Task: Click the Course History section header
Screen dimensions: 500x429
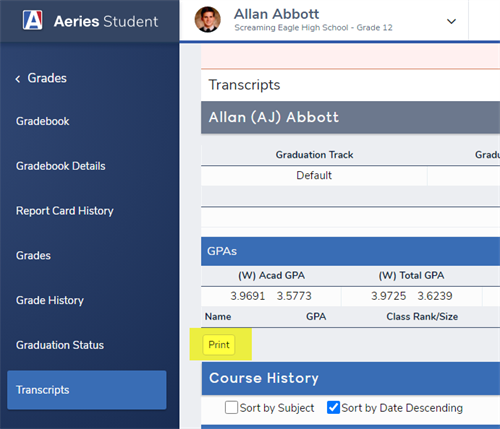Action: pos(351,379)
